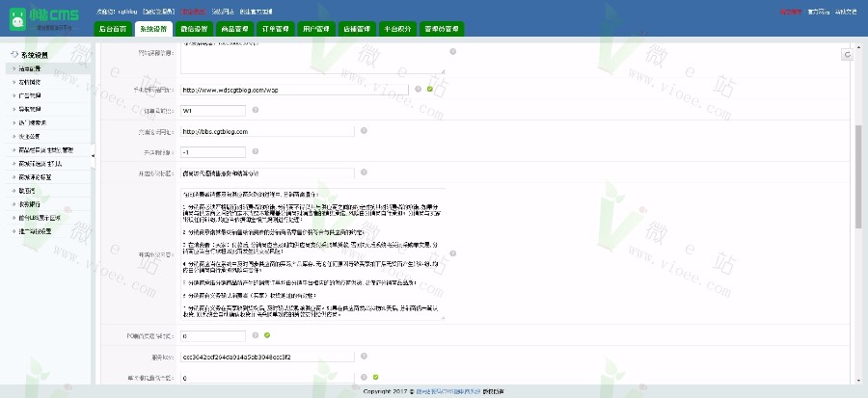The height and width of the screenshot is (398, 868).
Task: Open the 用户管理 tab
Action: [316, 29]
